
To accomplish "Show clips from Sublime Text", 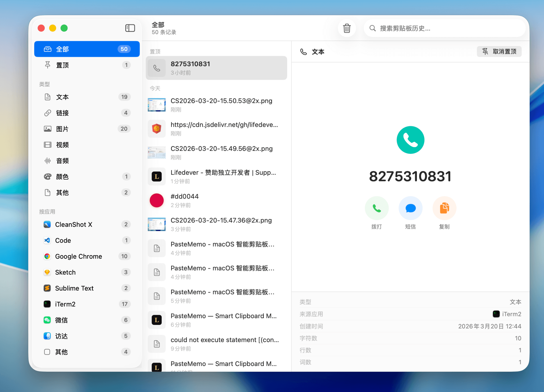I will tap(87, 288).
